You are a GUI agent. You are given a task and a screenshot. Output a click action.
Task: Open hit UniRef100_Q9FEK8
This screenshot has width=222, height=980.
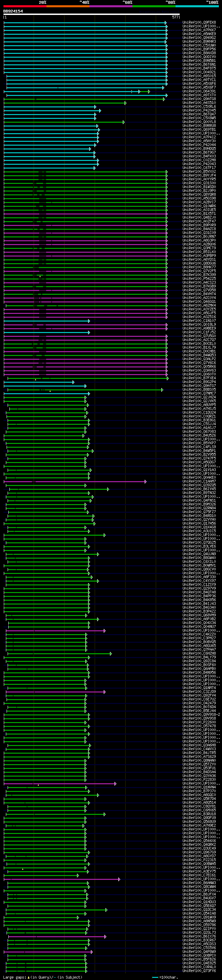click(x=199, y=23)
